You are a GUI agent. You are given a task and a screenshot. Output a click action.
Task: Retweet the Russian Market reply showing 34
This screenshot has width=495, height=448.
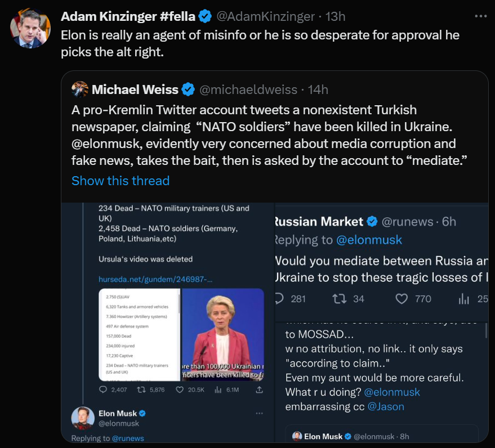[x=340, y=299]
